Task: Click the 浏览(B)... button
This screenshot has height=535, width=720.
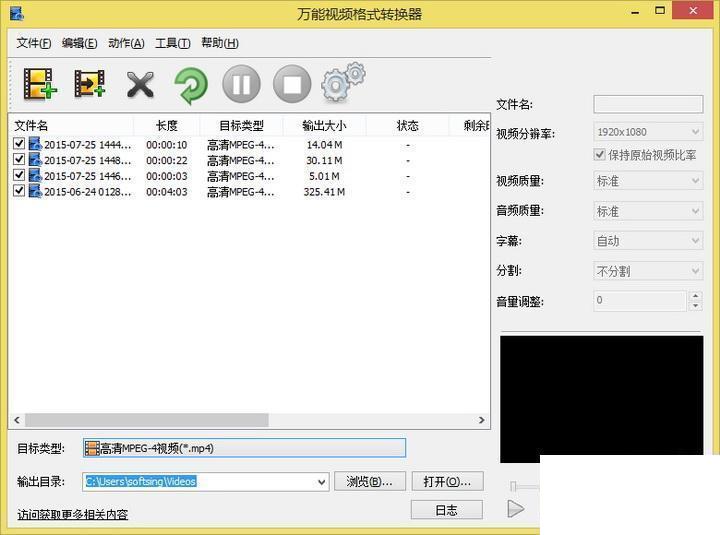Action: point(370,482)
